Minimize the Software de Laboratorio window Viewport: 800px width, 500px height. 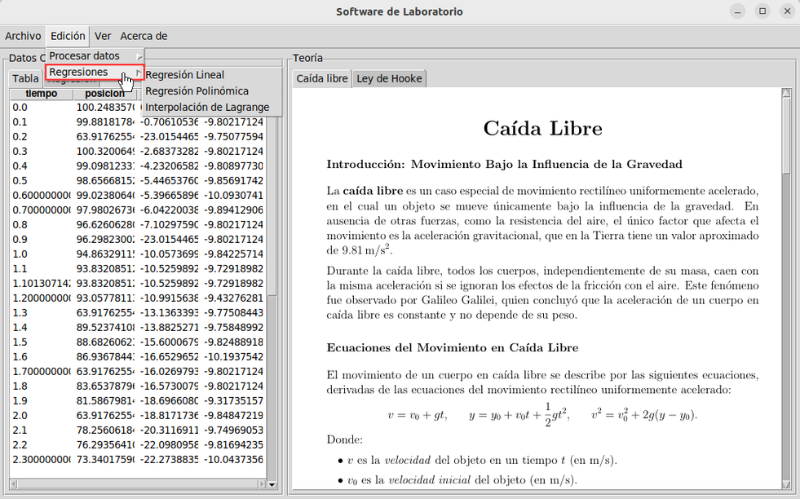coord(737,11)
